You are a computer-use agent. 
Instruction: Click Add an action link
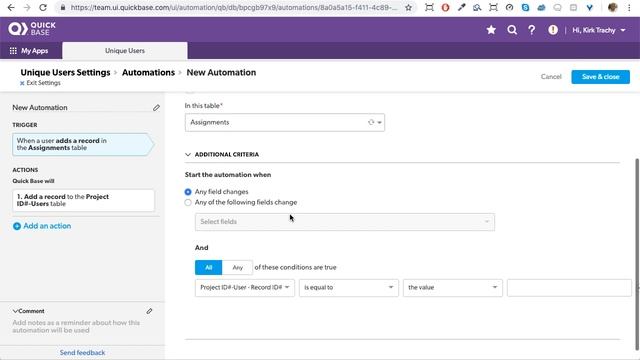(x=47, y=226)
